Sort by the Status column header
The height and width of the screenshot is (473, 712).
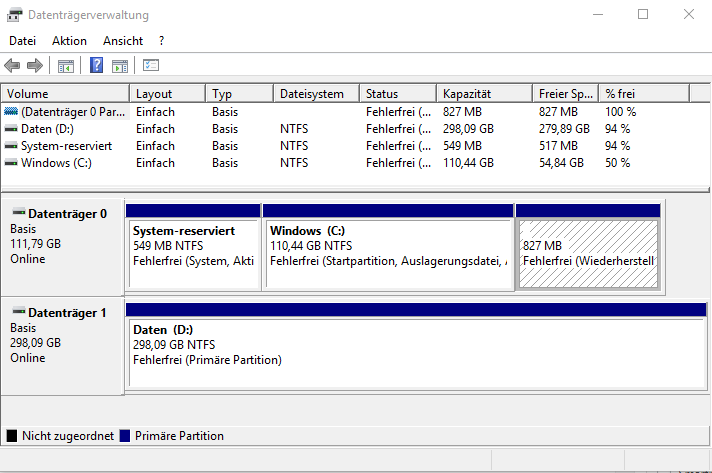398,94
